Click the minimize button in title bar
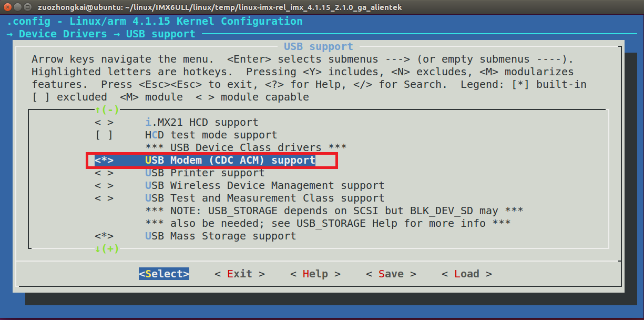This screenshot has height=320, width=644. click(17, 7)
